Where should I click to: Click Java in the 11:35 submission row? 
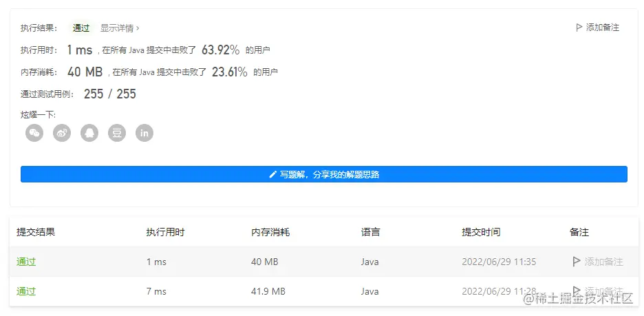369,262
